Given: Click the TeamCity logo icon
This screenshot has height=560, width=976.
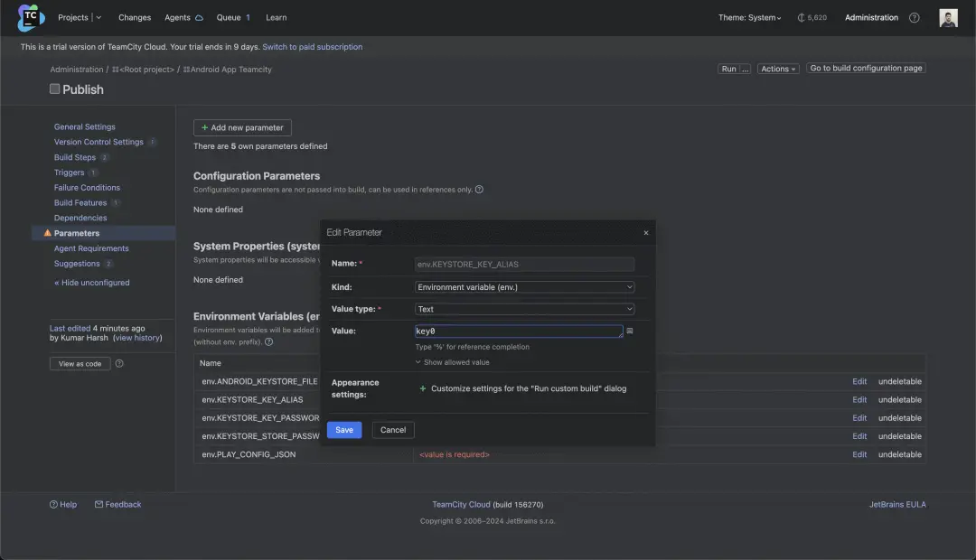Looking at the screenshot, I should pos(31,17).
